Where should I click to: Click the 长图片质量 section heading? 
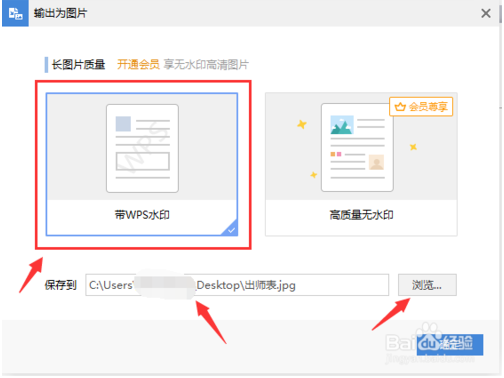pyautogui.click(x=78, y=64)
